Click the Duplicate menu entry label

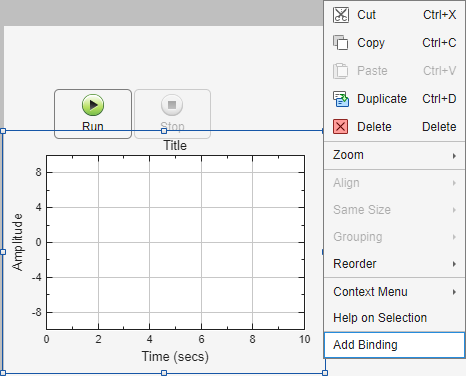tap(382, 99)
